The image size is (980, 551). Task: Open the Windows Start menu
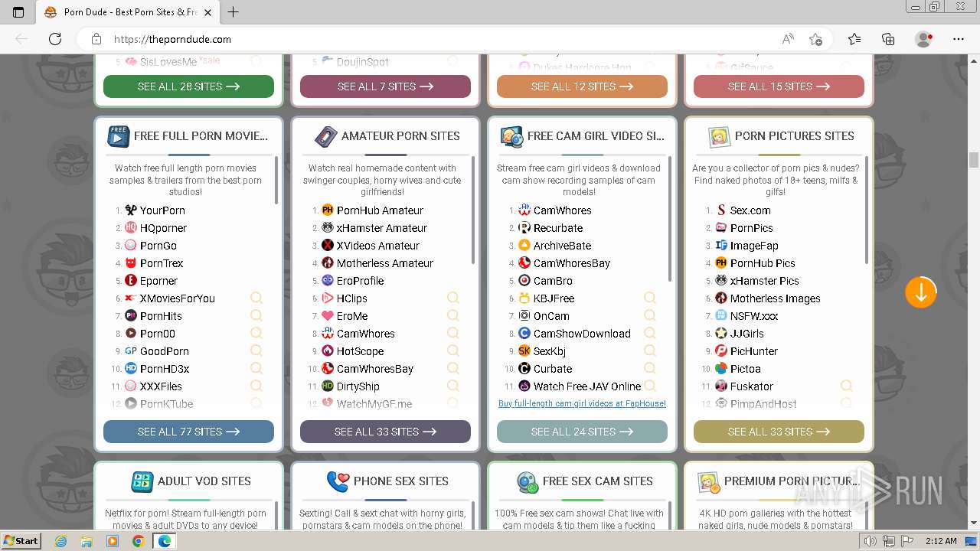click(x=21, y=541)
